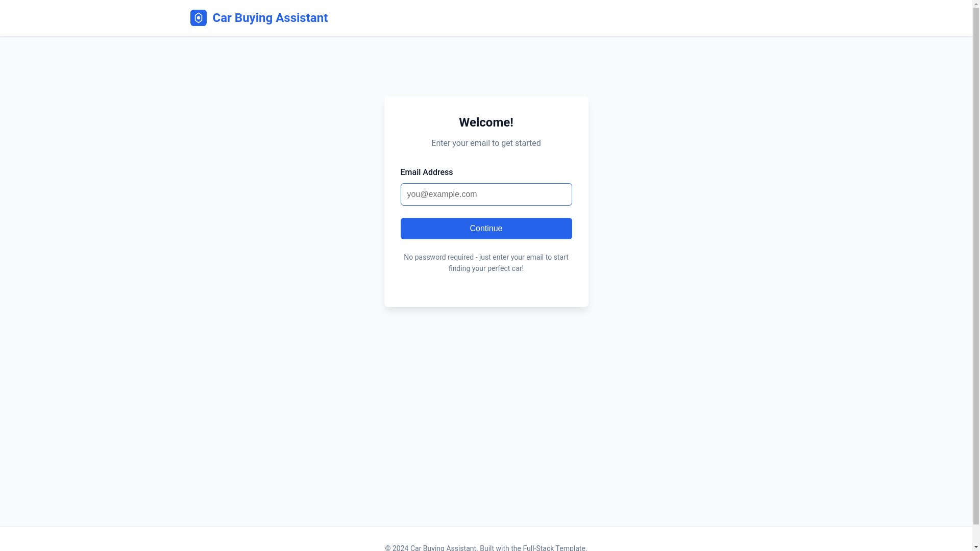
Task: Click 'just enter your email to start' text
Action: pyautogui.click(x=524, y=257)
